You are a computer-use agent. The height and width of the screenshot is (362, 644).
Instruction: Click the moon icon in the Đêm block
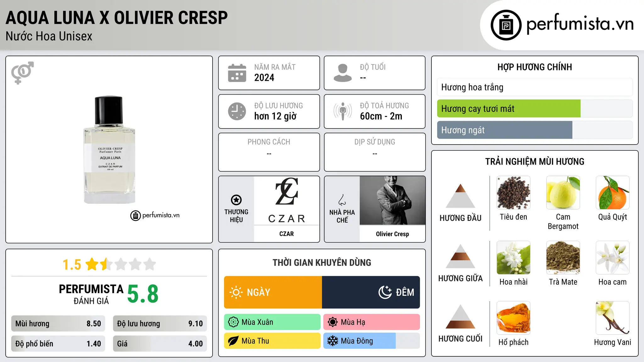click(x=385, y=292)
